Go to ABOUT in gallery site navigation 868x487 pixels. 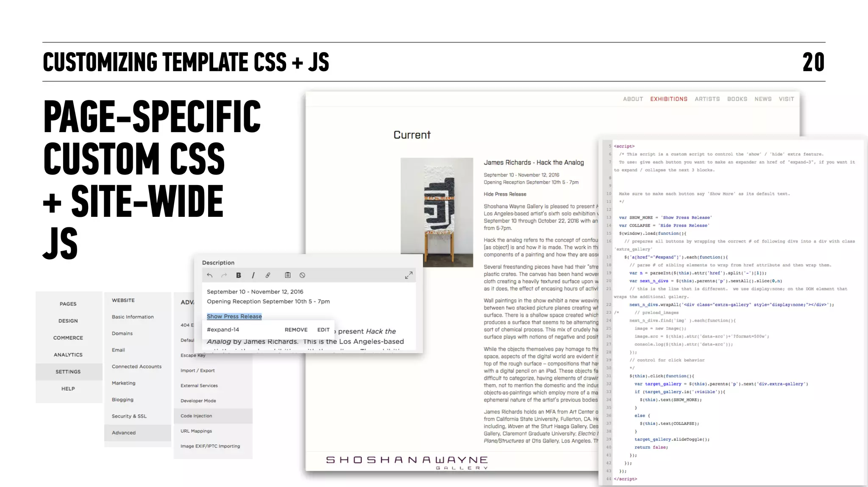(633, 99)
